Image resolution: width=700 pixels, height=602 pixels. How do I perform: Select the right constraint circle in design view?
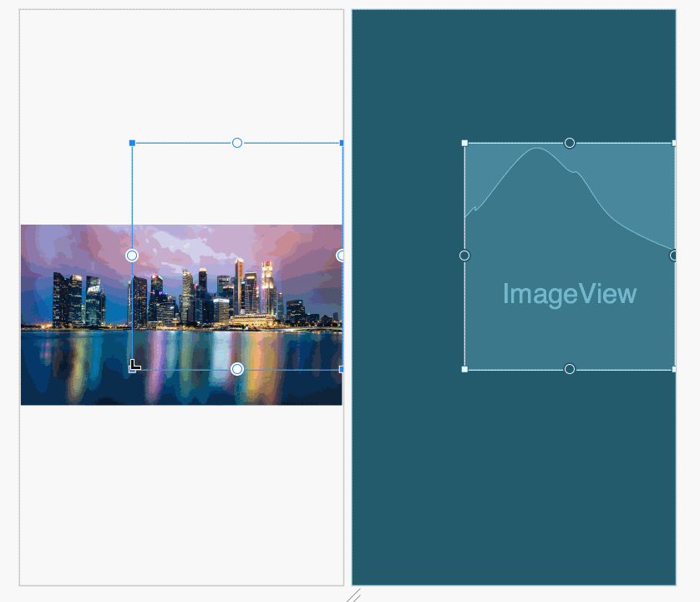pyautogui.click(x=341, y=255)
